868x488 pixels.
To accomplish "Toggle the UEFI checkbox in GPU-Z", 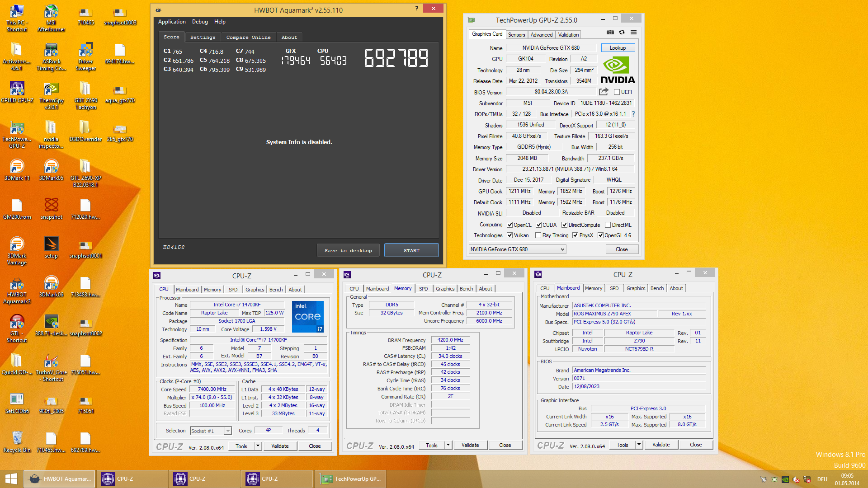I will pos(617,92).
